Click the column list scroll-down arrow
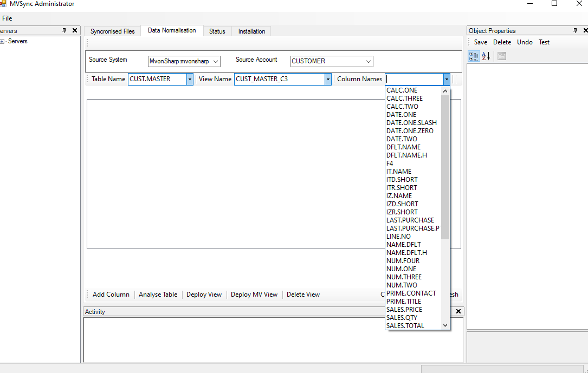Viewport: 588px width, 373px height. click(x=445, y=325)
